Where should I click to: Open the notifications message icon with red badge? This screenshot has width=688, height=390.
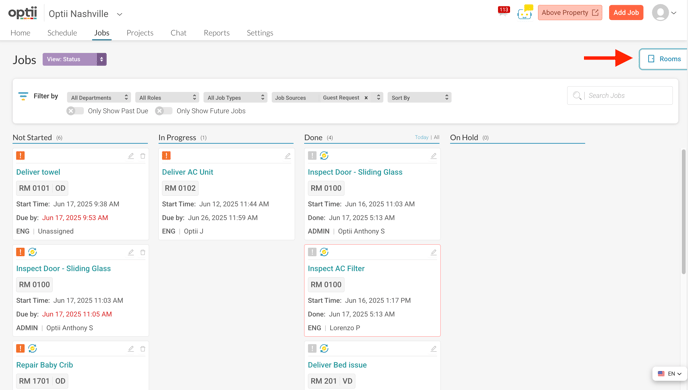coord(503,11)
